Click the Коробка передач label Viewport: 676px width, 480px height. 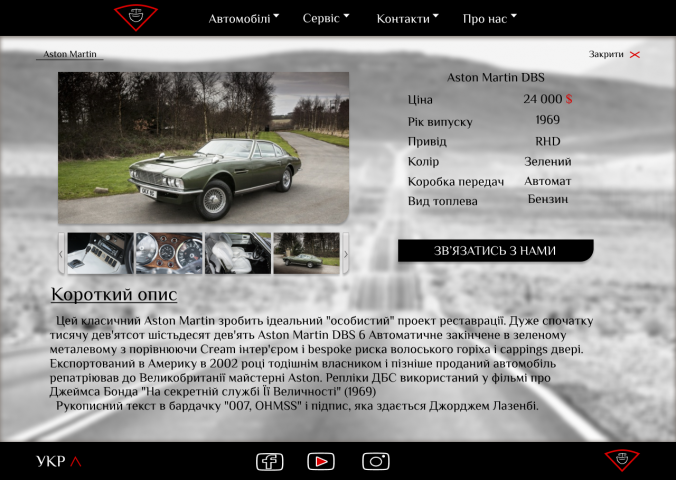tap(456, 182)
